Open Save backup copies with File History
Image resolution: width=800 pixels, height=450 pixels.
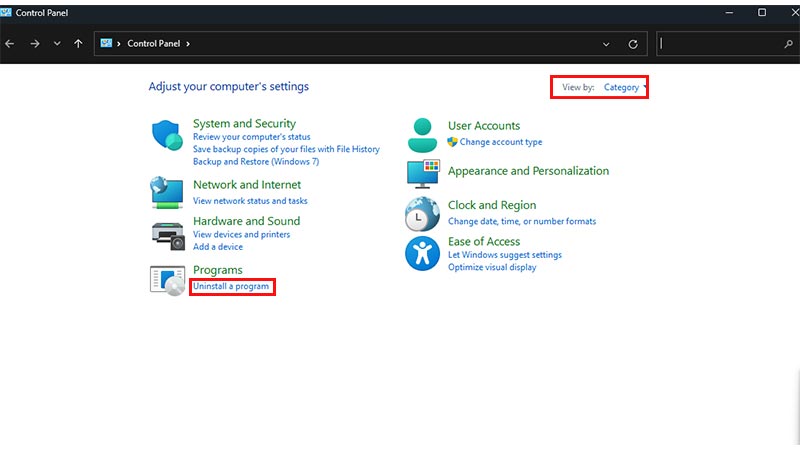(286, 149)
